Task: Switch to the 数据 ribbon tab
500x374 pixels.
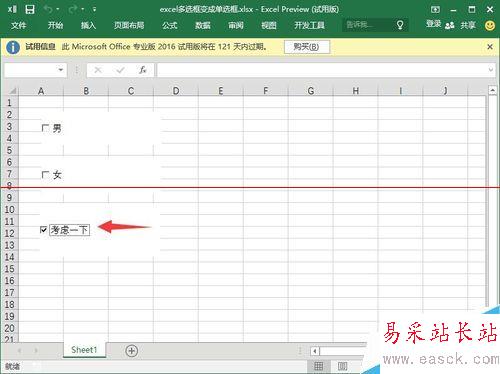Action: (203, 25)
